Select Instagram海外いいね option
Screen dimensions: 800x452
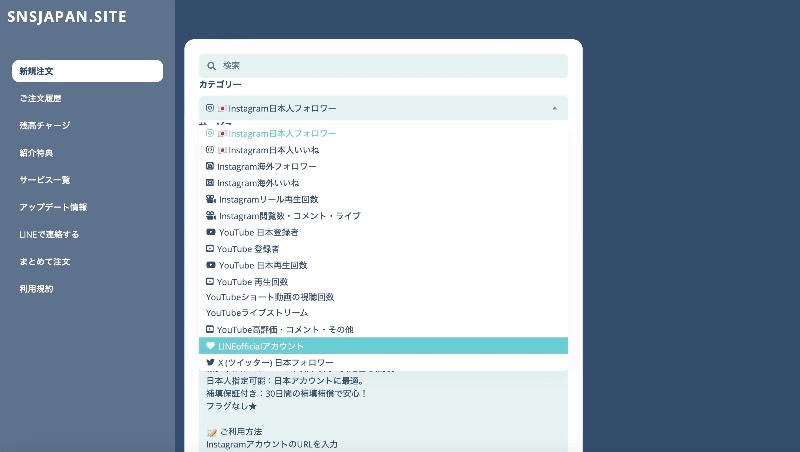383,183
